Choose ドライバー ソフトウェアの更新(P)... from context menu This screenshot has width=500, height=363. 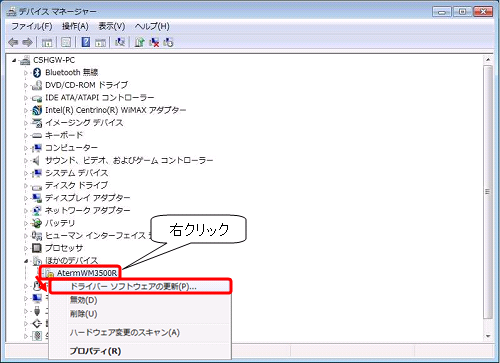click(x=140, y=287)
